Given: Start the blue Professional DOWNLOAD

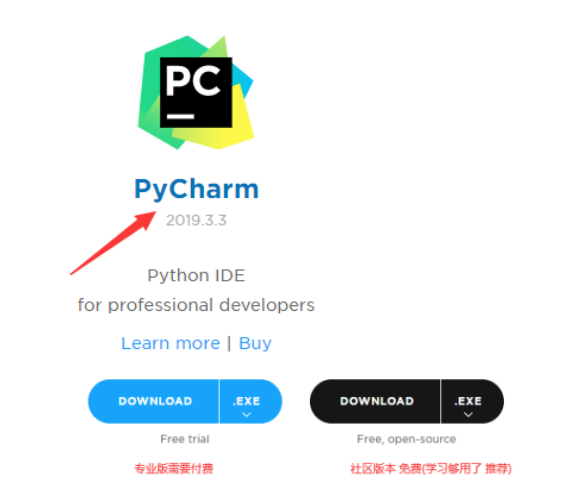Looking at the screenshot, I should coord(153,401).
